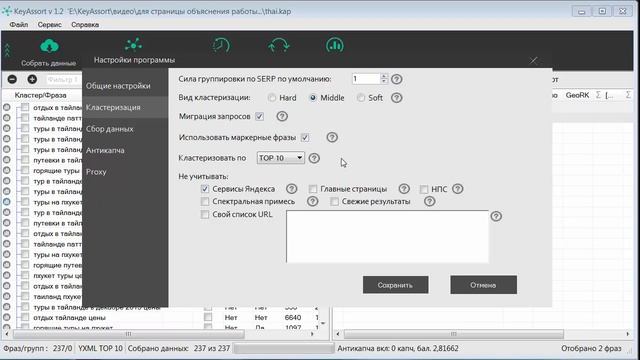Open the Файл menu
Image resolution: width=640 pixels, height=360 pixels.
coord(19,25)
